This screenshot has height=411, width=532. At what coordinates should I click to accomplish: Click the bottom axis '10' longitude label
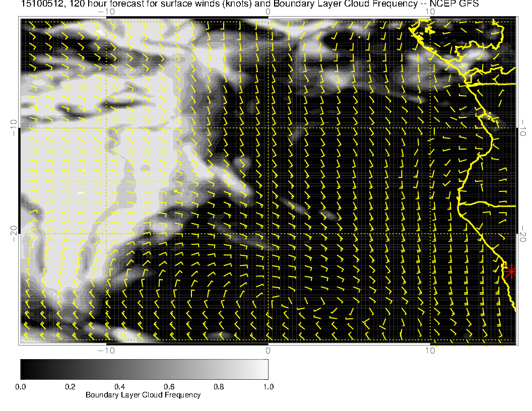pos(430,351)
